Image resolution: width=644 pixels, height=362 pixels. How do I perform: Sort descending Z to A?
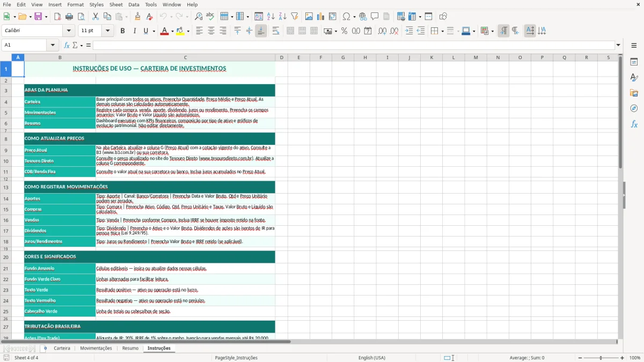tap(282, 17)
